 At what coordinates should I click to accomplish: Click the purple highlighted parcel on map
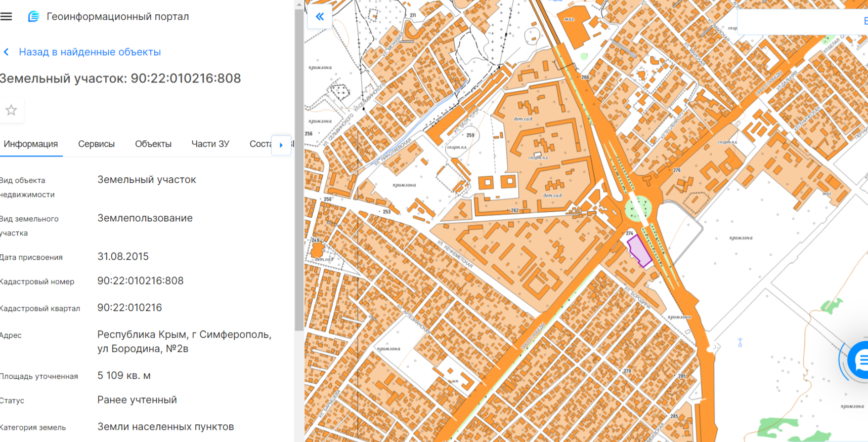[639, 251]
